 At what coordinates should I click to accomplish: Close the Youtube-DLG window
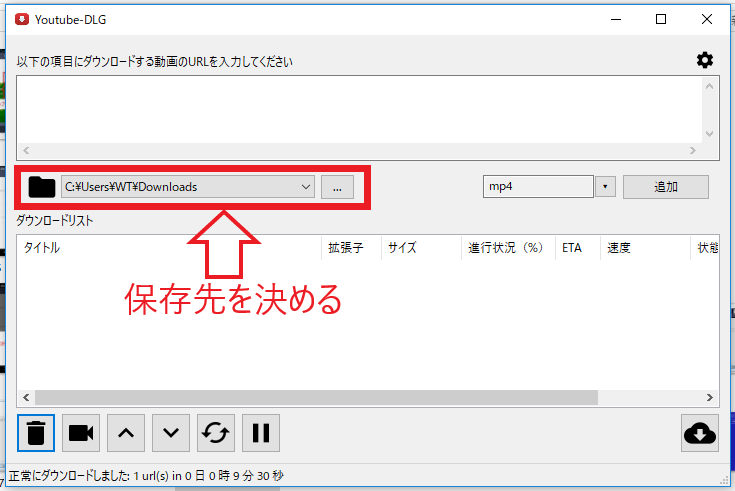[x=706, y=19]
